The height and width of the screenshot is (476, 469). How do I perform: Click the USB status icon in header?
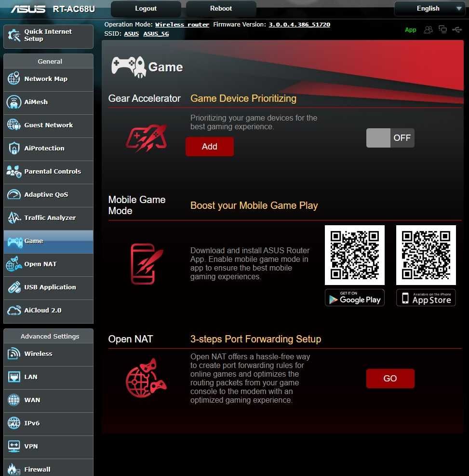[457, 29]
